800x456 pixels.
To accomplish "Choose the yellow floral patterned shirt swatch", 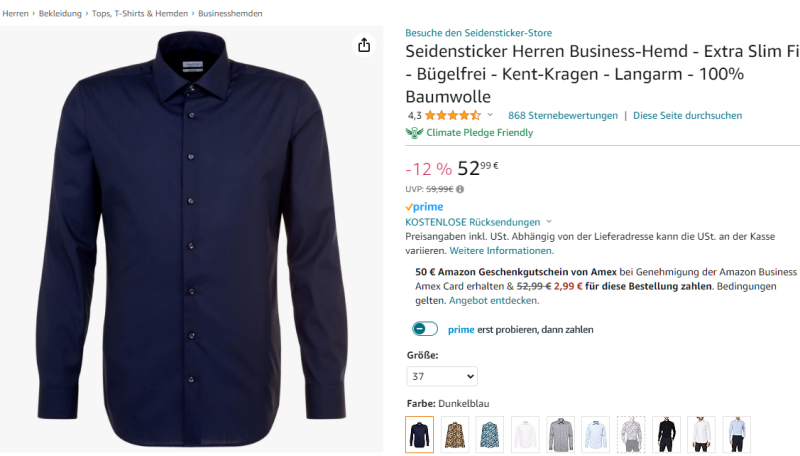I will [x=455, y=434].
